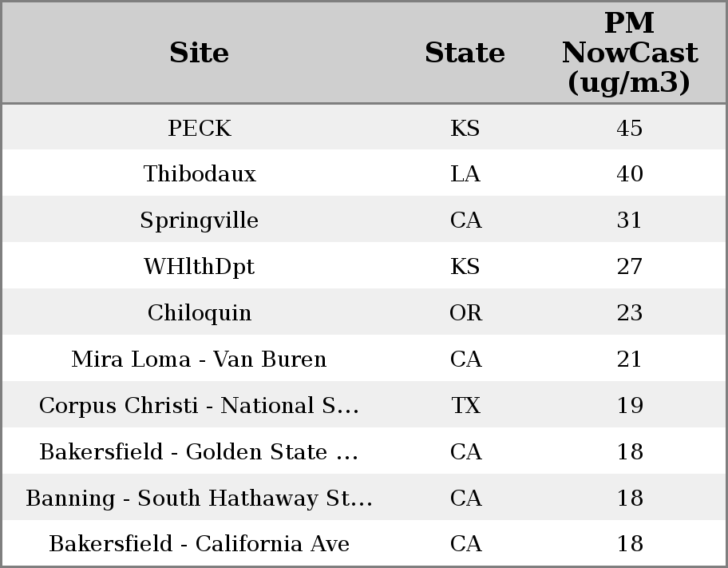Select the PM value 31 cell
Image resolution: width=728 pixels, height=568 pixels.
pos(629,220)
